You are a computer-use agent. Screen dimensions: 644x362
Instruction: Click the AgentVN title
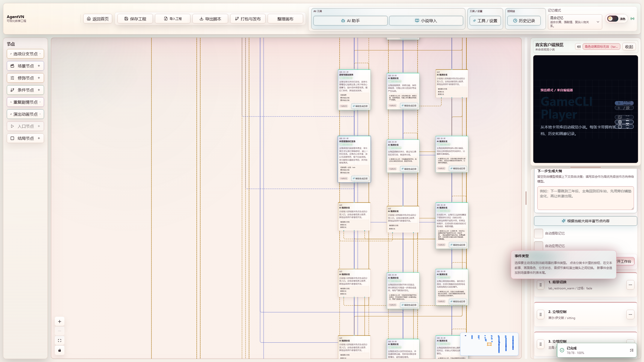point(15,17)
